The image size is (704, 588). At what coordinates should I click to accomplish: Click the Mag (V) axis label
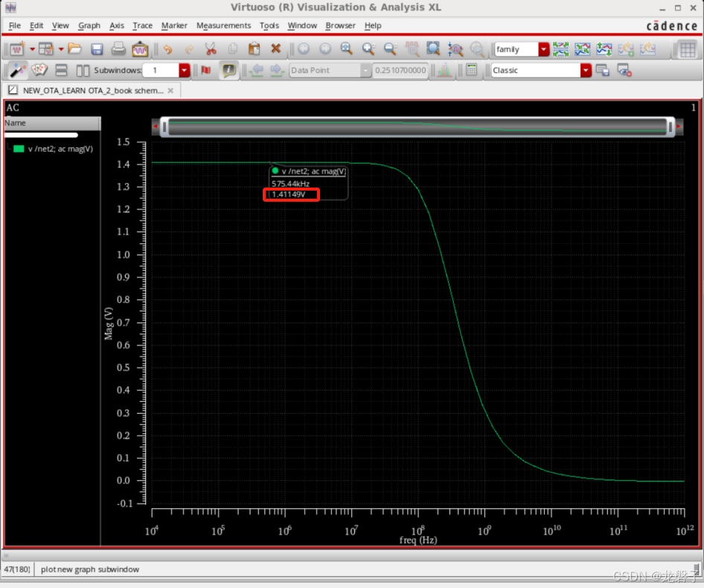pos(109,323)
